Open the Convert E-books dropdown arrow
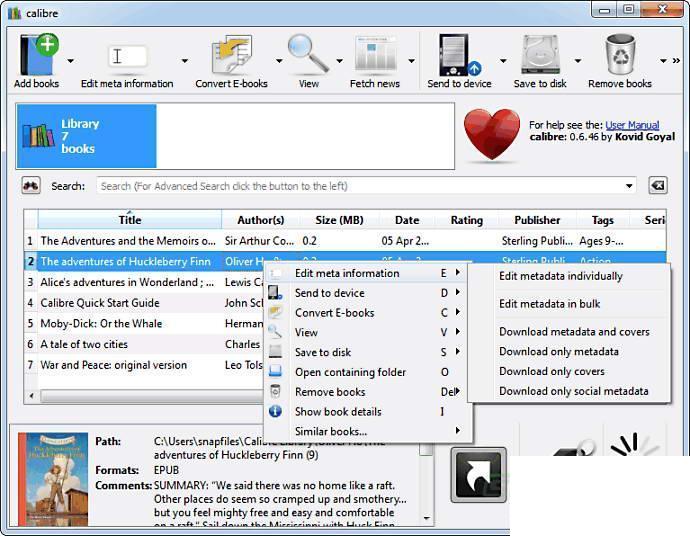690x536 pixels. [279, 61]
